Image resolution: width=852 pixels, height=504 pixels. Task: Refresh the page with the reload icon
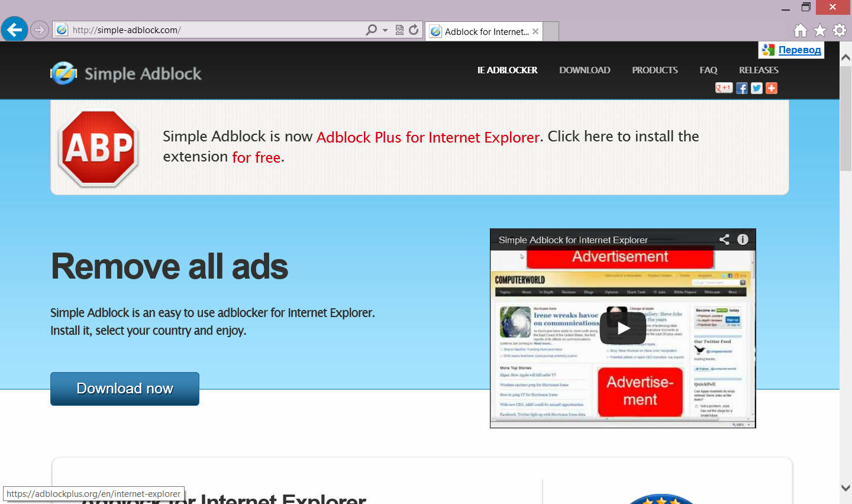point(412,30)
